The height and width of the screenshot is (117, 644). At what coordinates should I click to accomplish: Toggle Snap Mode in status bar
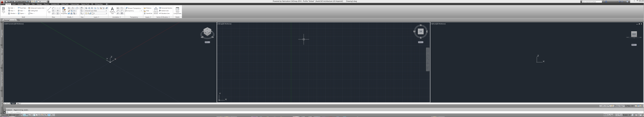(24, 115)
